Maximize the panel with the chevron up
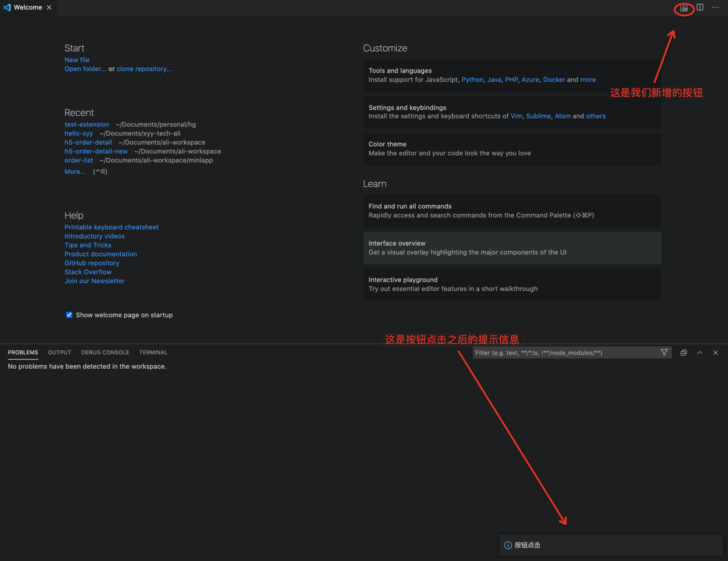This screenshot has width=728, height=561. pyautogui.click(x=700, y=353)
